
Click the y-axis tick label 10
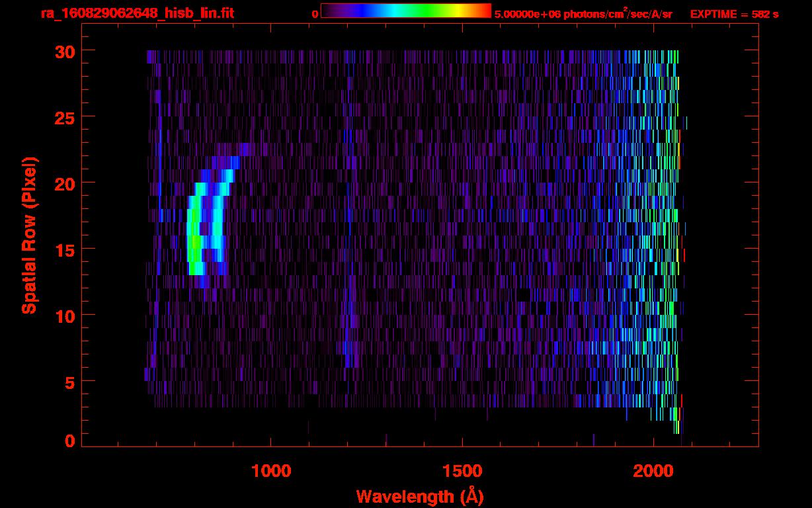pos(65,316)
